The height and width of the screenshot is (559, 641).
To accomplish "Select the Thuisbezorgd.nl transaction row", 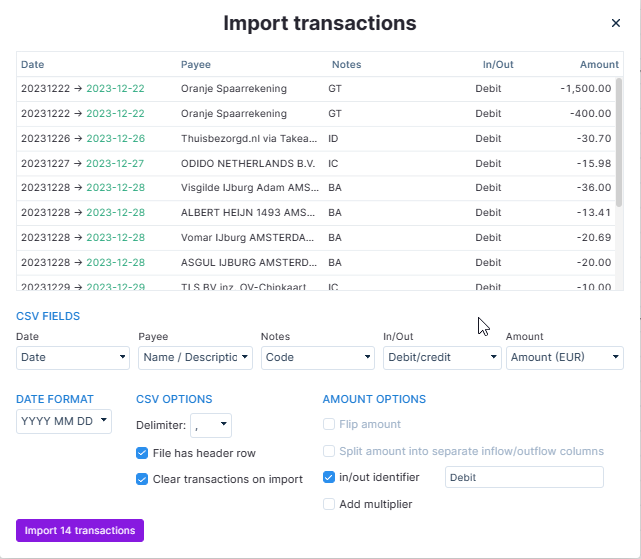I will click(250, 138).
